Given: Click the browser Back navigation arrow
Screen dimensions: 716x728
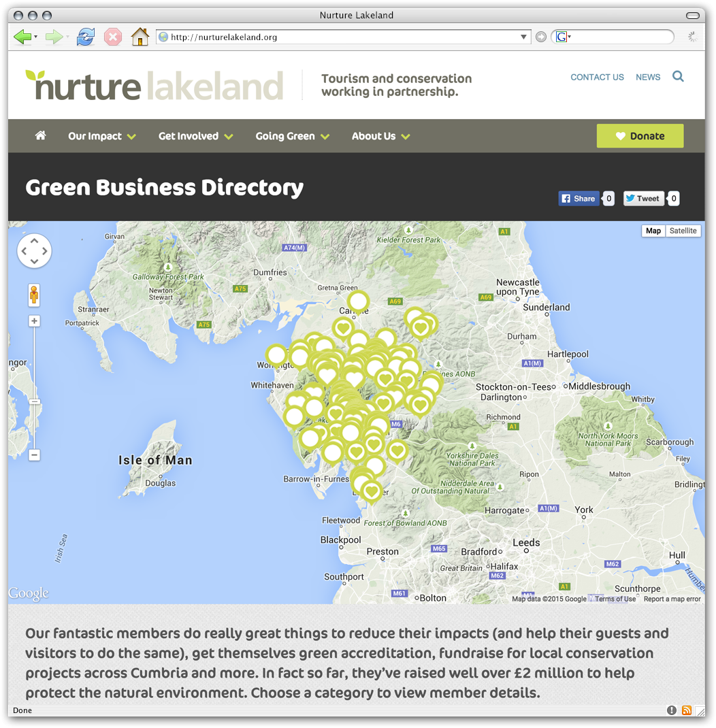Looking at the screenshot, I should [x=24, y=37].
